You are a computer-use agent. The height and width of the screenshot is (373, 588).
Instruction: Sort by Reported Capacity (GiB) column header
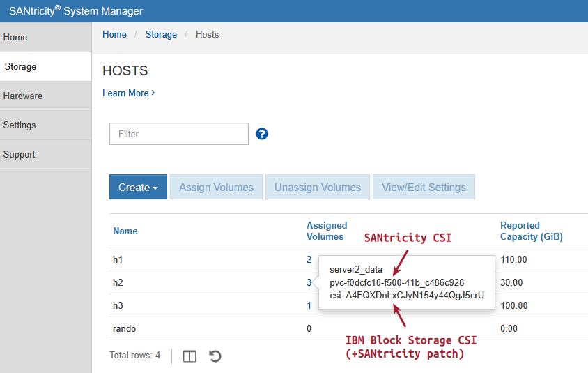coord(532,231)
